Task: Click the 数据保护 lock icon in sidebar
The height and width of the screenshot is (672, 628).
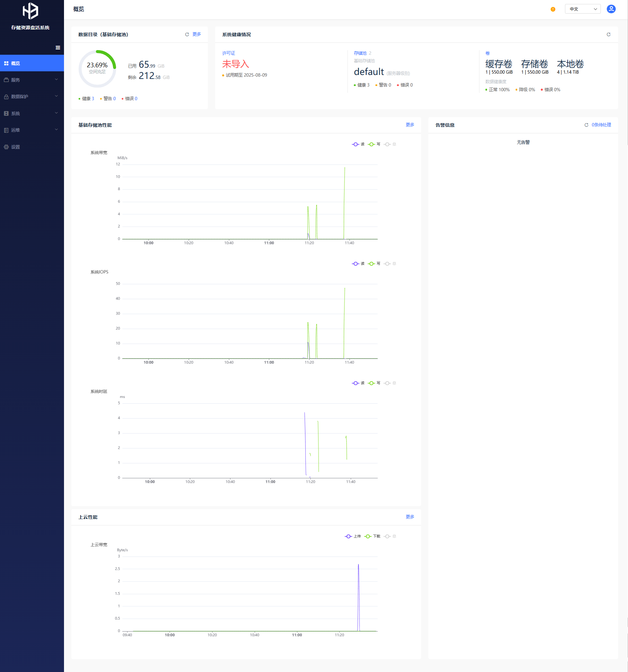Action: (x=6, y=97)
